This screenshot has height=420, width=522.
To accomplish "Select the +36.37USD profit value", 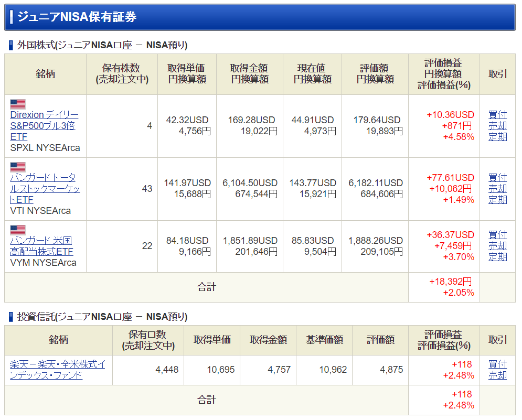I will 451,235.
